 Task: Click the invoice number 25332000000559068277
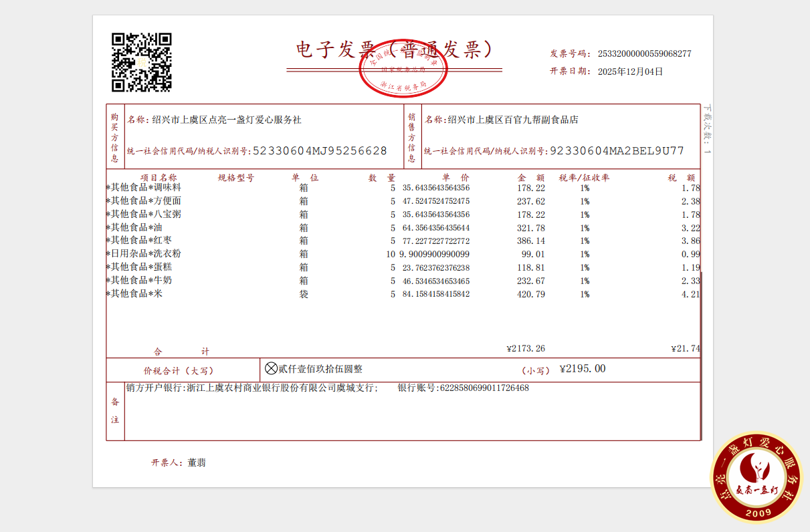tap(644, 53)
